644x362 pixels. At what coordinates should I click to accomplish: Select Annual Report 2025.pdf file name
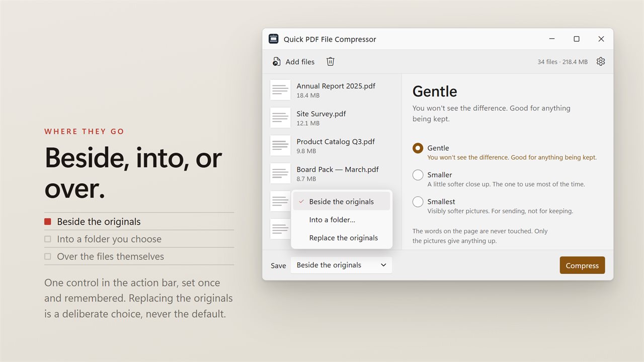click(x=336, y=86)
